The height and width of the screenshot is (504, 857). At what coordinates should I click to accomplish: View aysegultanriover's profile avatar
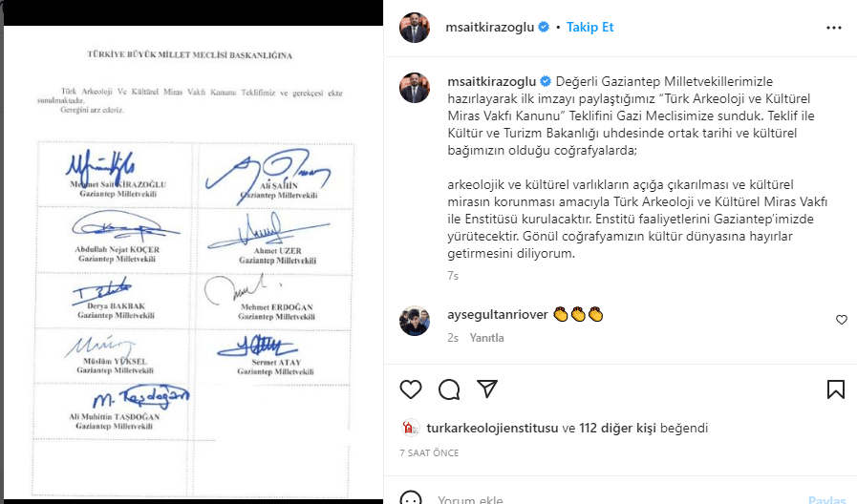pos(415,321)
